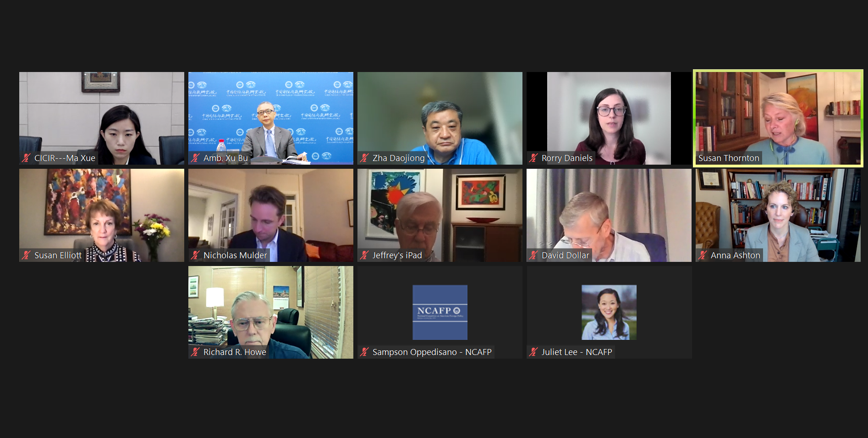Select Susan Thornton's highlighted speaker video
This screenshot has height=438, width=868.
[778, 118]
